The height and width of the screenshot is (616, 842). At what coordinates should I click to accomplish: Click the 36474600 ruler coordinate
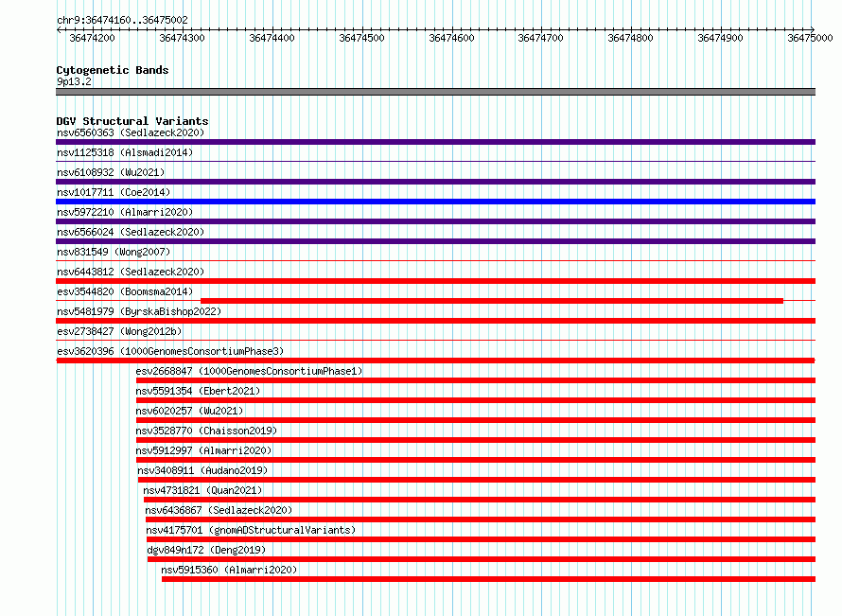click(x=451, y=38)
